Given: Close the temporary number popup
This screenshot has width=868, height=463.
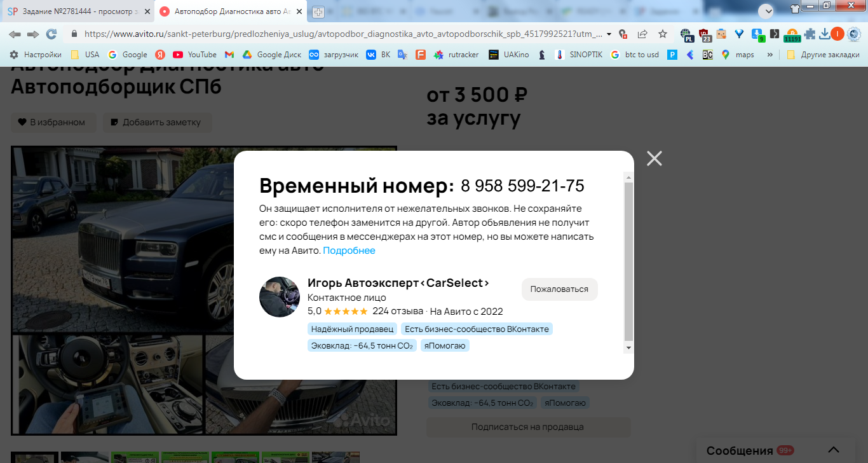Looking at the screenshot, I should [x=654, y=158].
